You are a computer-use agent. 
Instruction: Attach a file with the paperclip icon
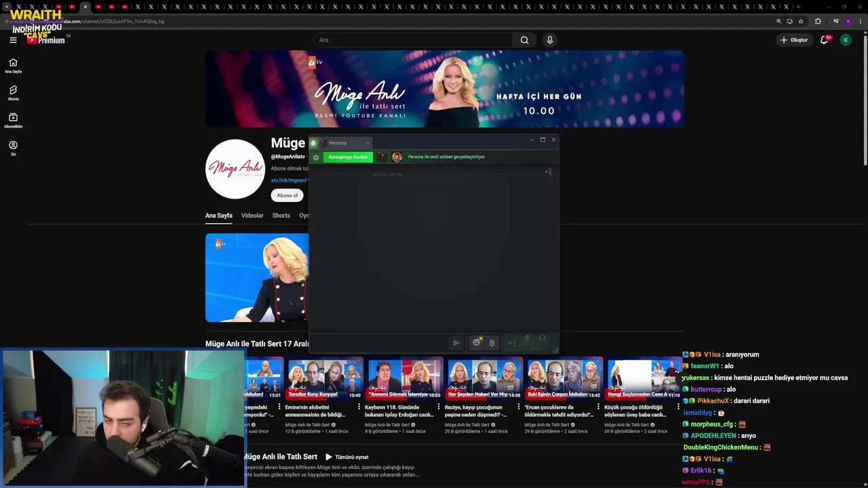pos(492,343)
